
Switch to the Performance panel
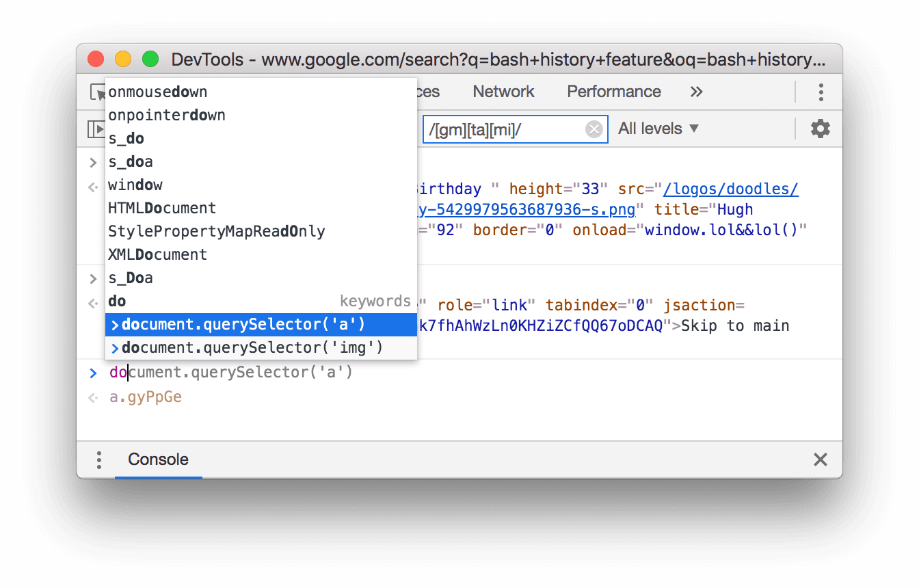tap(613, 92)
